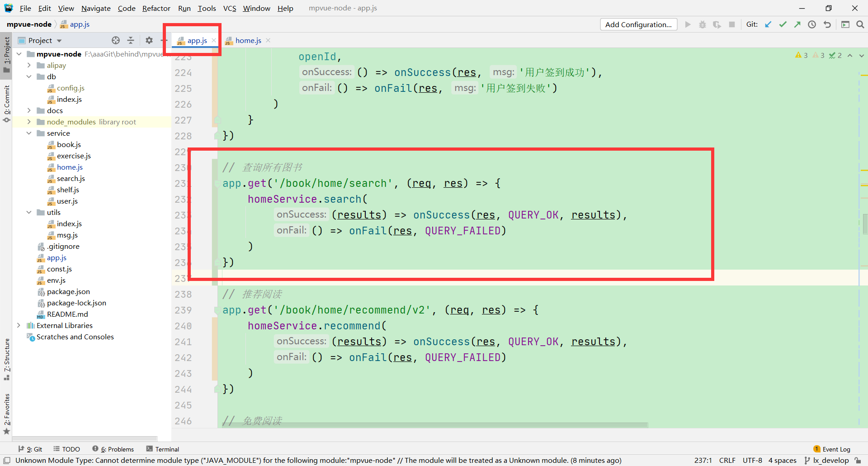Open the Navigate menu
The width and height of the screenshot is (868, 466).
(x=96, y=8)
